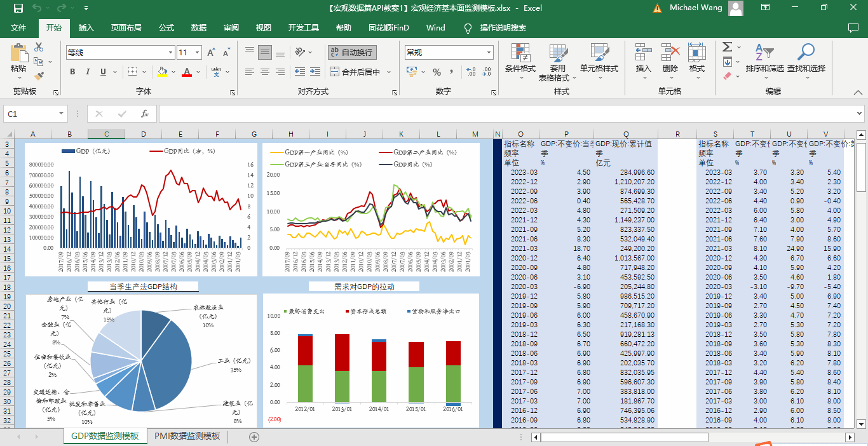This screenshot has width=868, height=446.
Task: Toggle Italic formatting
Action: tap(88, 72)
